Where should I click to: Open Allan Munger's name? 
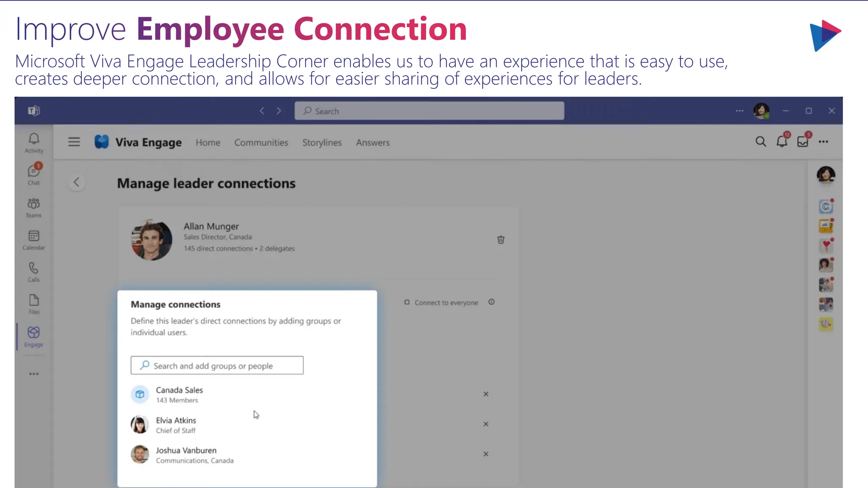[211, 226]
